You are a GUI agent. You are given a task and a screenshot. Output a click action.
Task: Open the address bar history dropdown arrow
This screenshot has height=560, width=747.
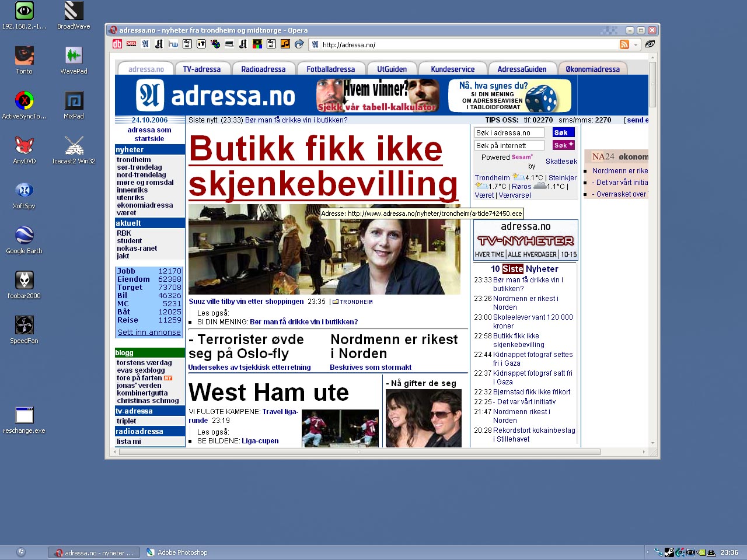pos(636,45)
